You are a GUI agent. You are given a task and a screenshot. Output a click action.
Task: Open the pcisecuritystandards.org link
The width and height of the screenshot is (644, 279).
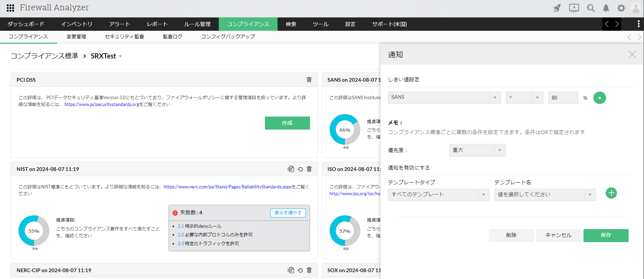pos(102,105)
